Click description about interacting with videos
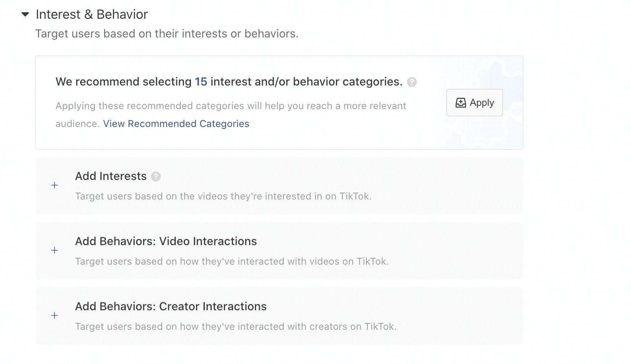Screen dimensions: 631x364 tap(232, 261)
